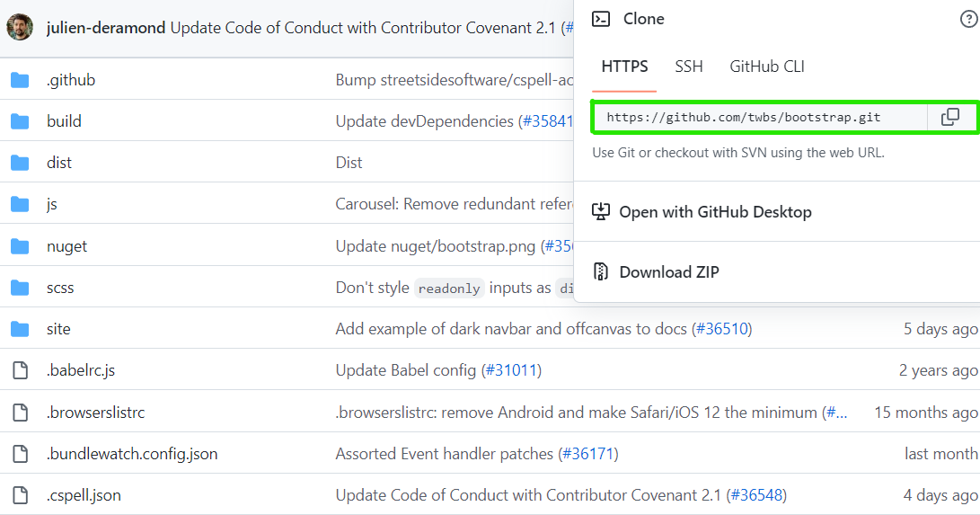Switch to the SSH clone tab
Image resolution: width=980 pixels, height=515 pixels.
[689, 67]
